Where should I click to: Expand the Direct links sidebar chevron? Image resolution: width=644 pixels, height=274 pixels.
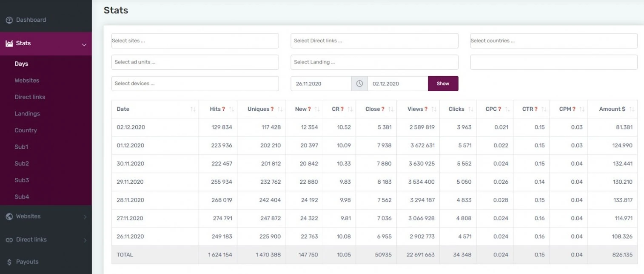coord(85,240)
